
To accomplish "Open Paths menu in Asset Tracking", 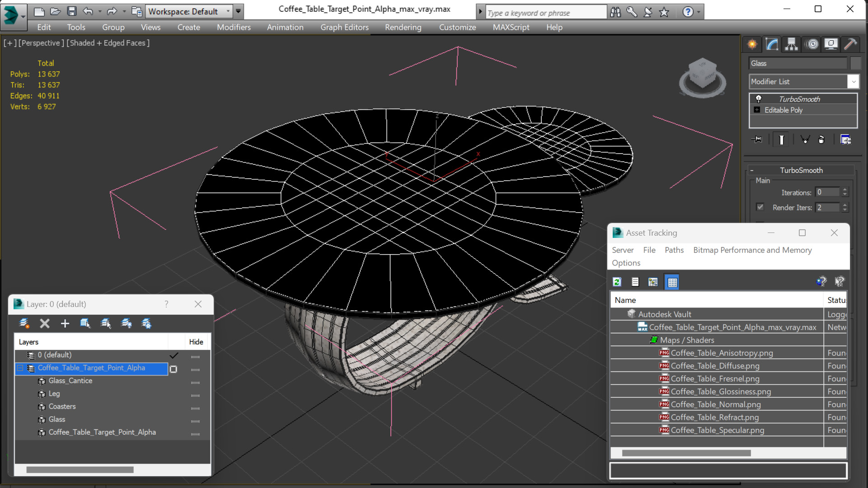I will [674, 250].
